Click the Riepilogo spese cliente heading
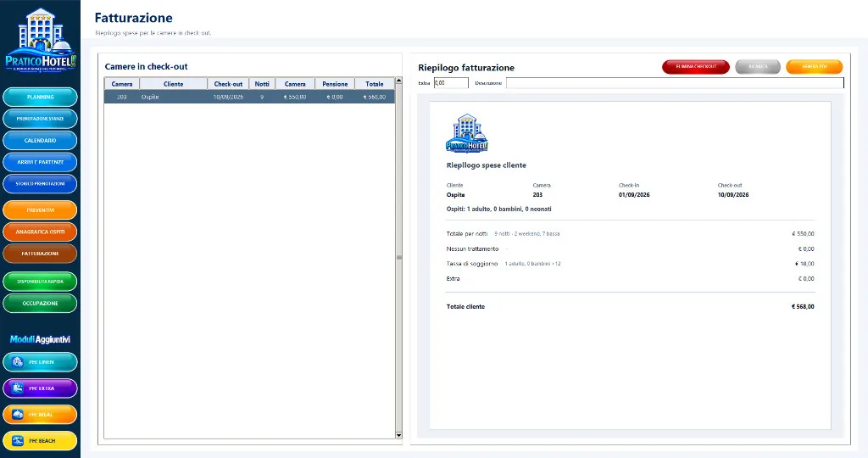Viewport: 868px width, 458px height. tap(486, 165)
